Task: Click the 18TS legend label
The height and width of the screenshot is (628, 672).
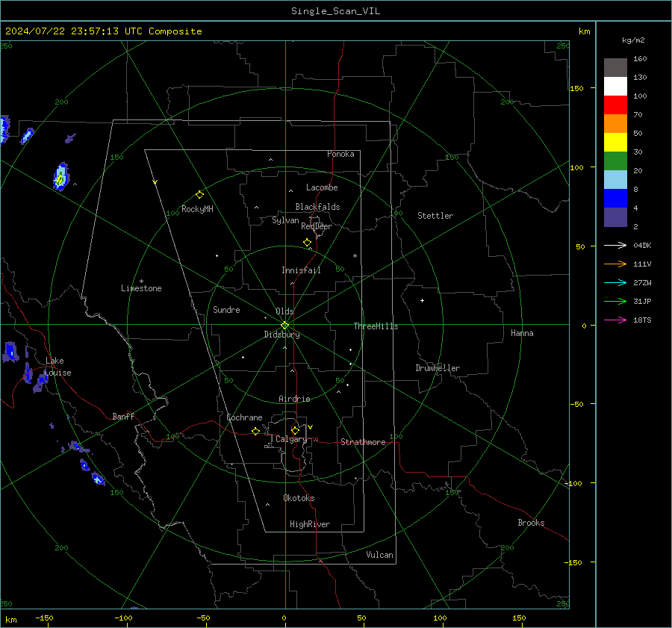Action: click(642, 320)
